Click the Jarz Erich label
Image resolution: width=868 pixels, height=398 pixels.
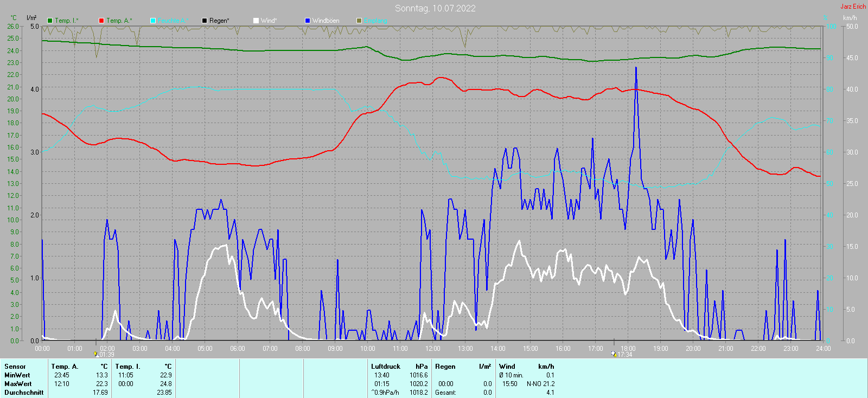pos(853,7)
